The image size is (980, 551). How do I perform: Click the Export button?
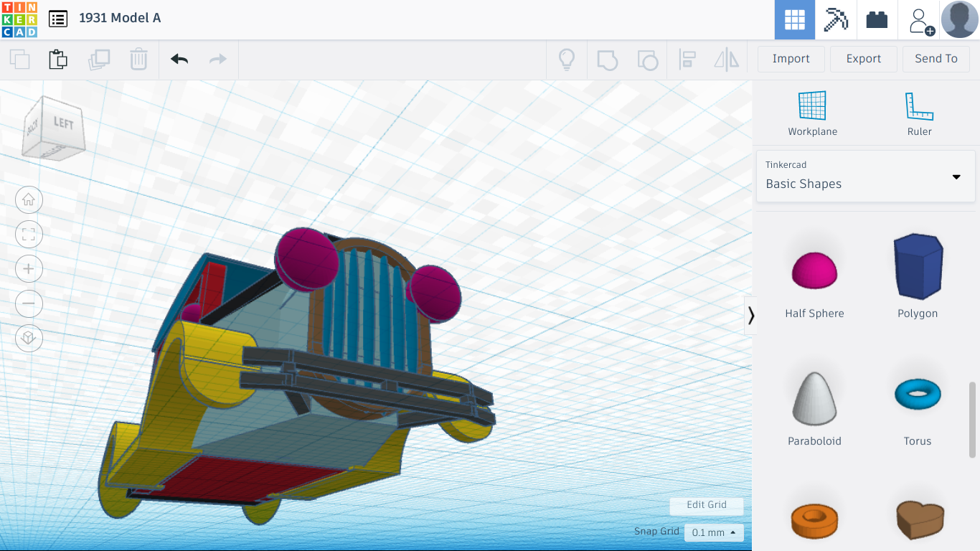[x=863, y=59]
